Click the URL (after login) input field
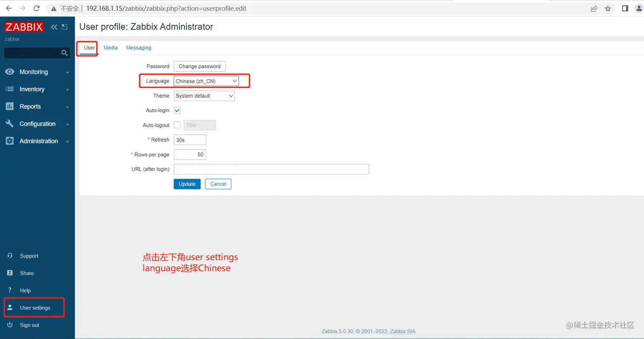644x339 pixels. (x=271, y=169)
